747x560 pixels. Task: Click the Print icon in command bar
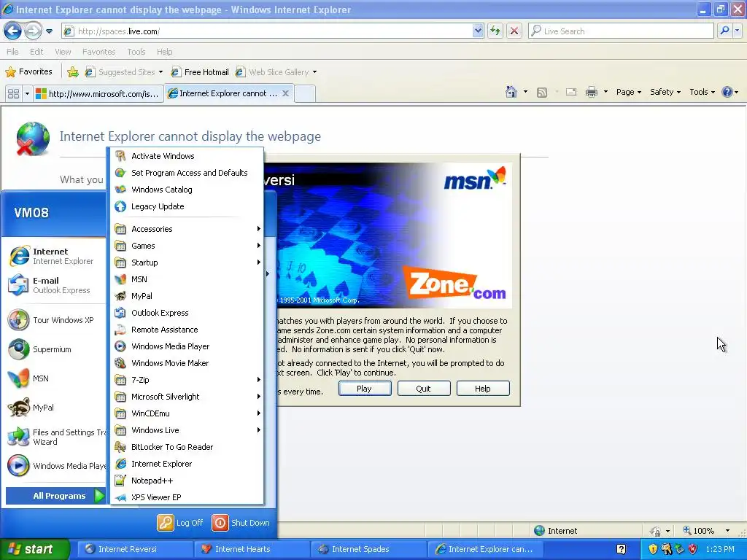[591, 92]
